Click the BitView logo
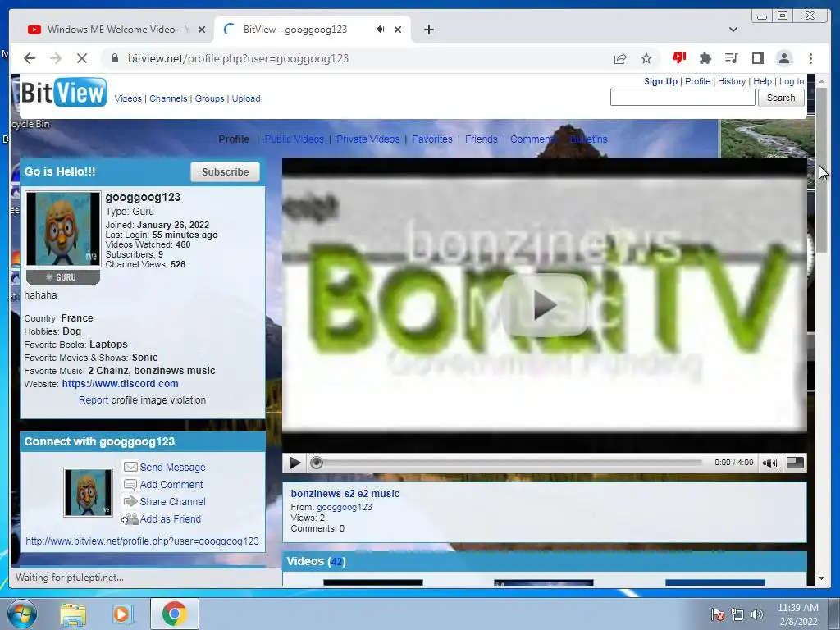This screenshot has width=840, height=630. click(x=63, y=92)
